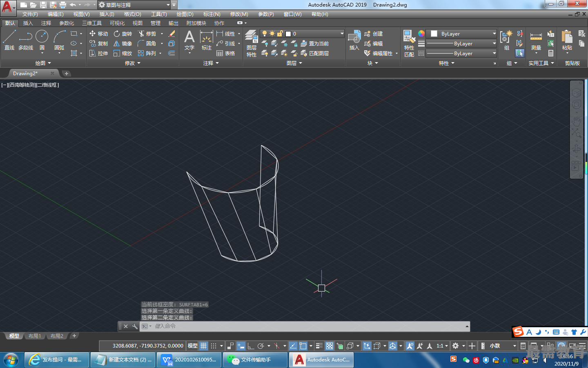
Task: Select the 标注 (Dimension) tool
Action: pos(207,40)
